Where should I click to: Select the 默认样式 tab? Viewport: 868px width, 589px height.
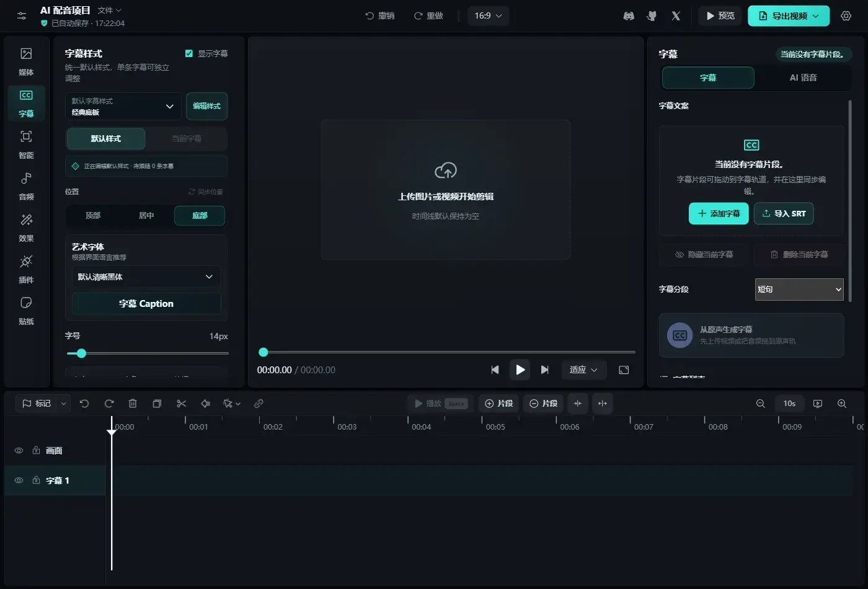pos(106,139)
